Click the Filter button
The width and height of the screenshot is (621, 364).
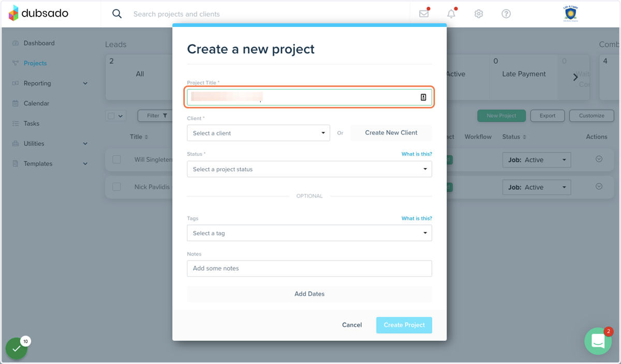tap(156, 116)
